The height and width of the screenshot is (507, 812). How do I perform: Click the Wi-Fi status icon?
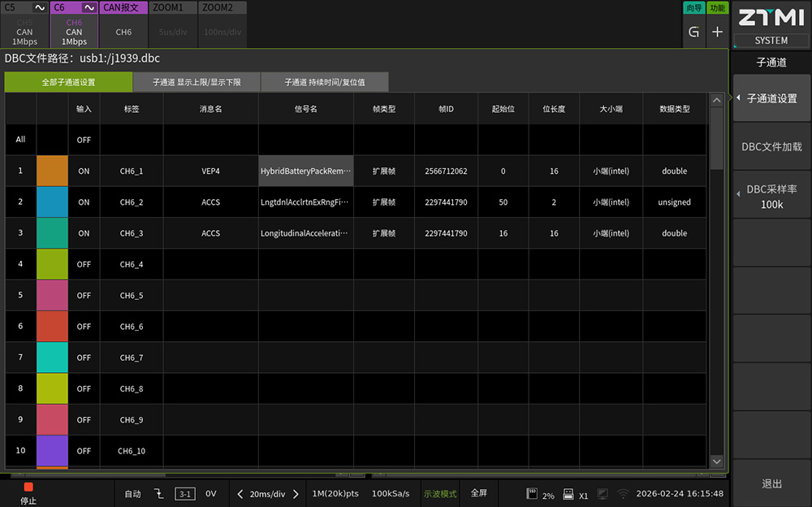coord(623,494)
